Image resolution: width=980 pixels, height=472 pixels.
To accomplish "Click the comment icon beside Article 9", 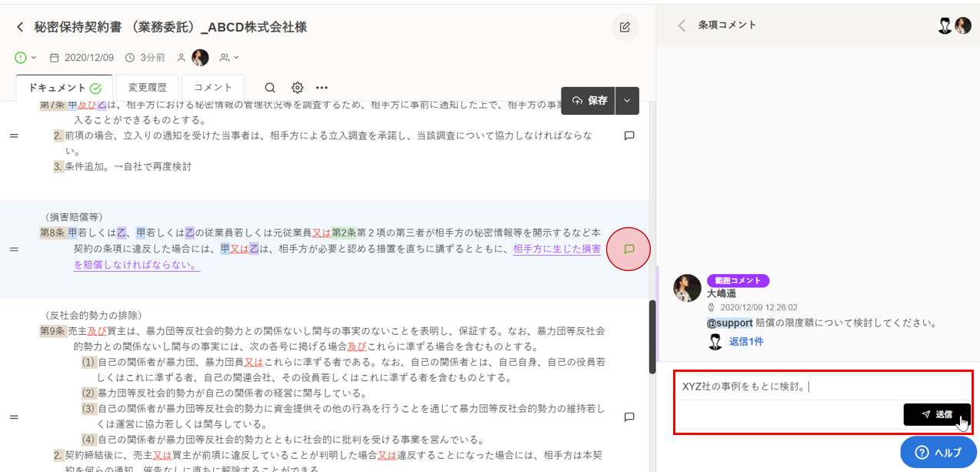I will (628, 417).
